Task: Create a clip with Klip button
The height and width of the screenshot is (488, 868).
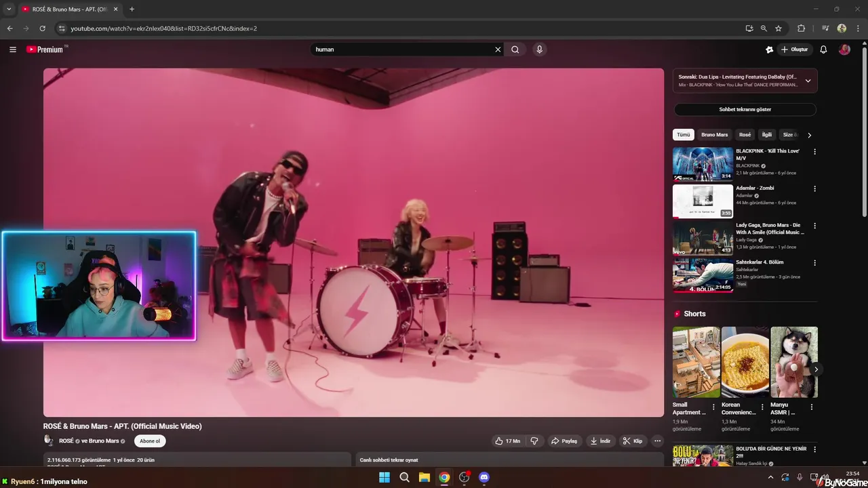Action: point(633,441)
